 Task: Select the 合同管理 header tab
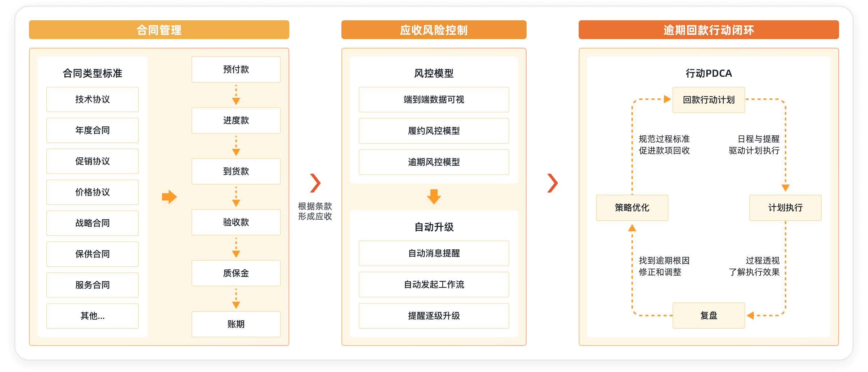[x=159, y=30]
